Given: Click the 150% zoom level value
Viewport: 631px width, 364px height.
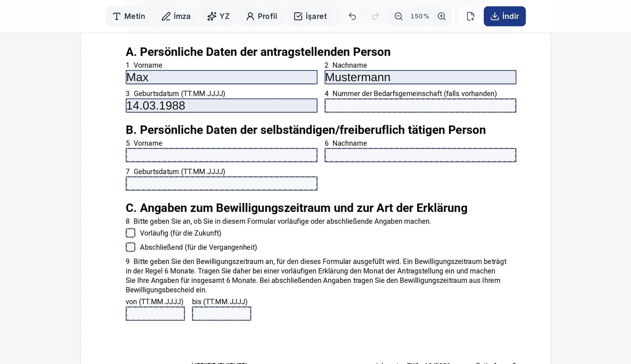Looking at the screenshot, I should [420, 16].
